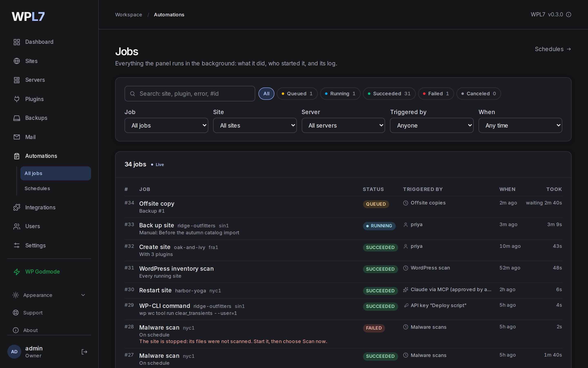This screenshot has width=588, height=368.
Task: Click the Integrations puzzle icon
Action: click(17, 207)
